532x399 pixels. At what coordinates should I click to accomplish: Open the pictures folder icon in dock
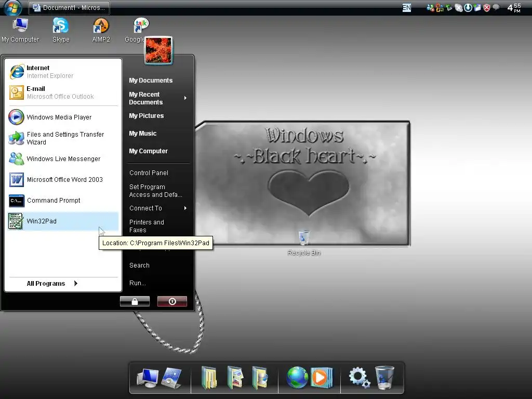click(235, 377)
